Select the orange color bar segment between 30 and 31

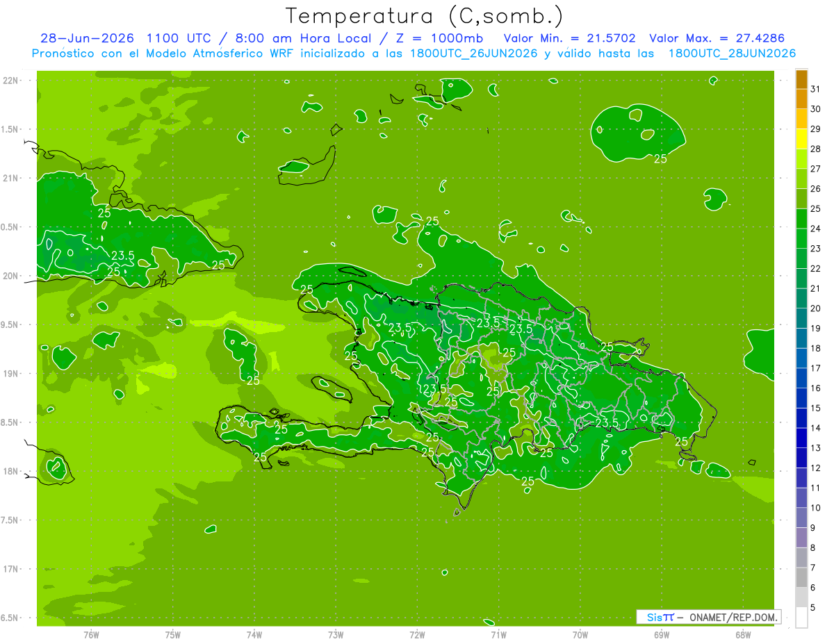[x=801, y=99]
